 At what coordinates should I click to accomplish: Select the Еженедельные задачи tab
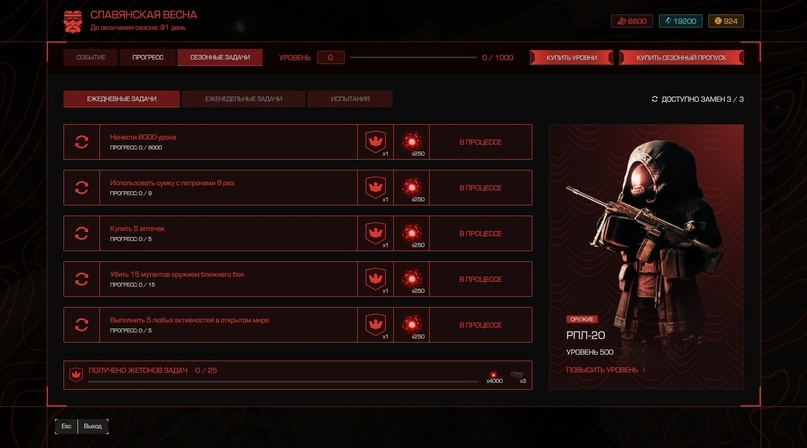243,99
